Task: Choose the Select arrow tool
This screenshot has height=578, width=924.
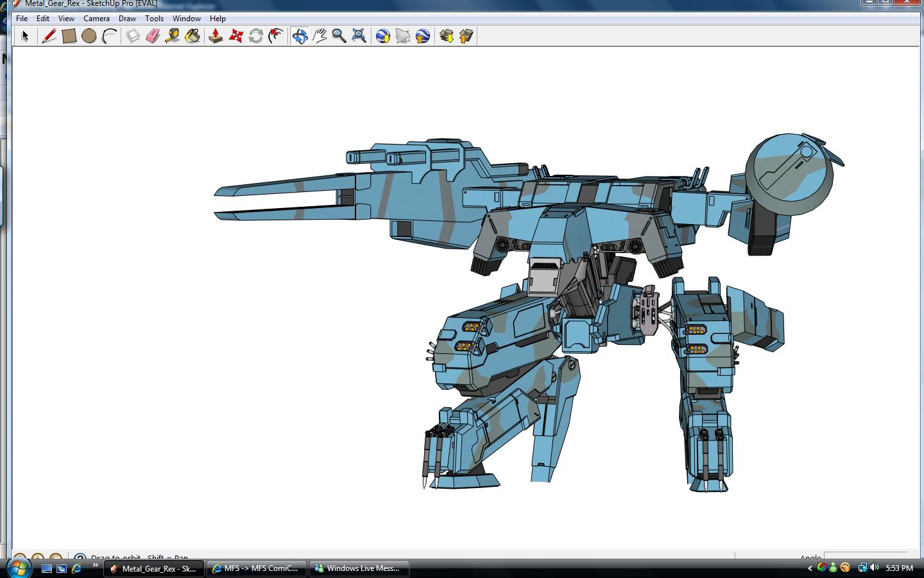Action: coord(25,36)
